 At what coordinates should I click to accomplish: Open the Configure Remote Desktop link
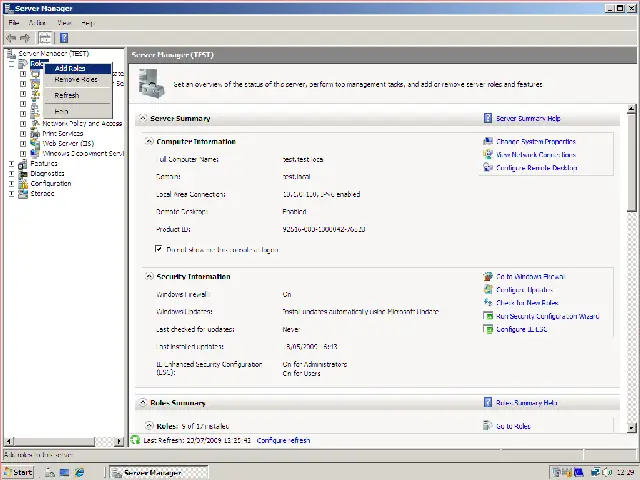[x=537, y=168]
